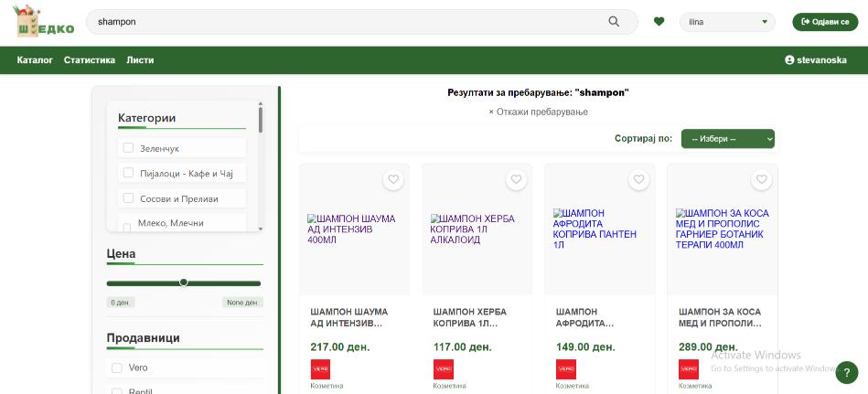Viewport: 868px width, 394px height.
Task: Enable the Vero seller checkbox
Action: (117, 367)
